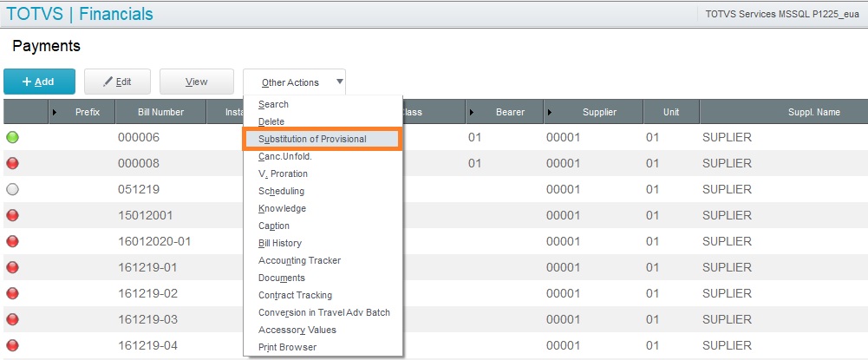
Task: Click the green status icon for bill 000006
Action: tap(12, 137)
